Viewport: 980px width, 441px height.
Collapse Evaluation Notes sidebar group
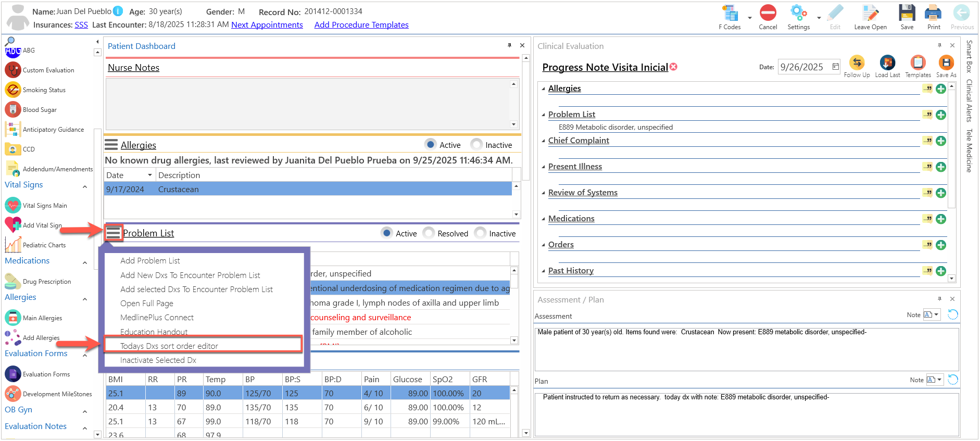85,428
